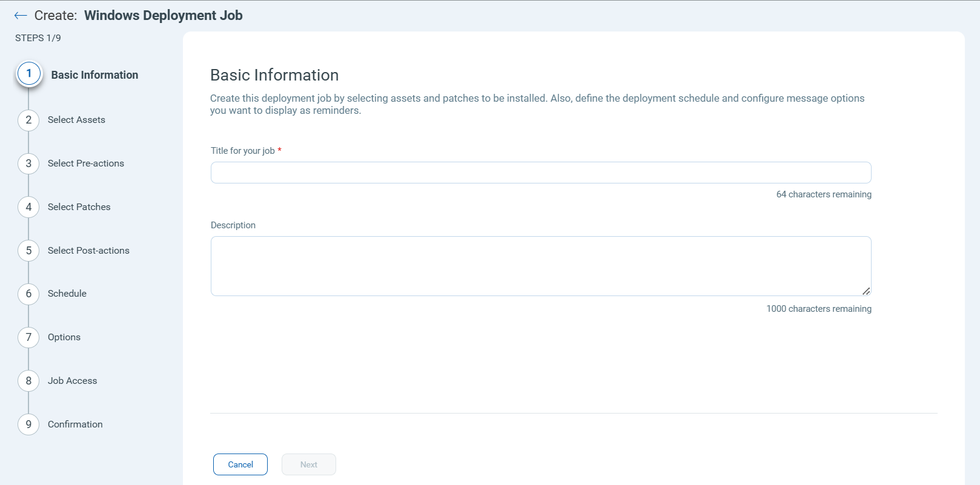Click the step 2 circle icon
980x485 pixels.
28,120
